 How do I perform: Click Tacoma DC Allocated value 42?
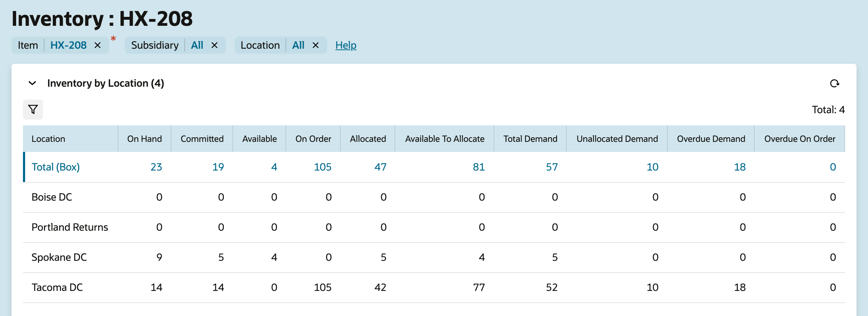381,287
